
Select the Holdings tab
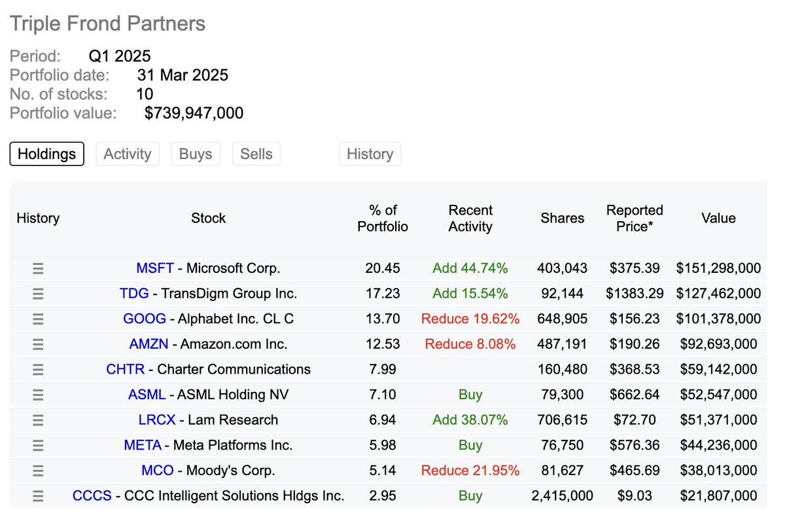(x=47, y=154)
